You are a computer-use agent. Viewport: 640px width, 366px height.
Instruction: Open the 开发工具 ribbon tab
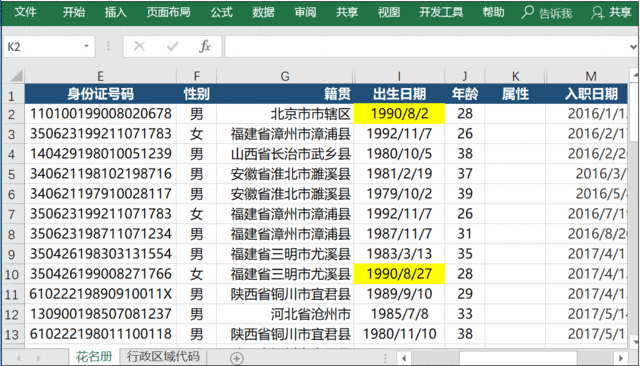click(441, 12)
